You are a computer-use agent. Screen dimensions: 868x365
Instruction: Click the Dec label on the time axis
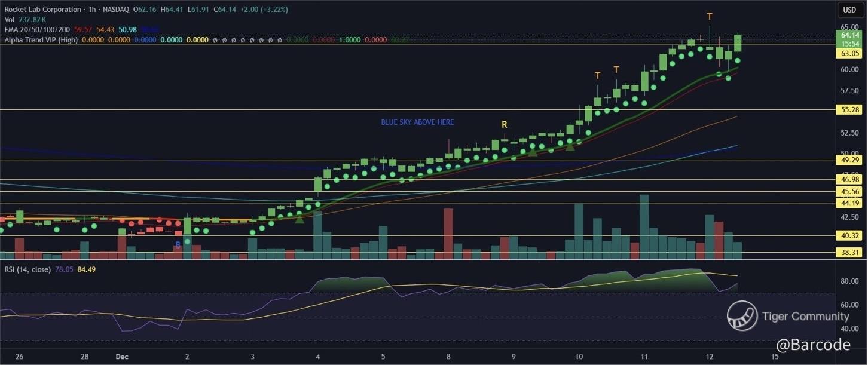121,357
